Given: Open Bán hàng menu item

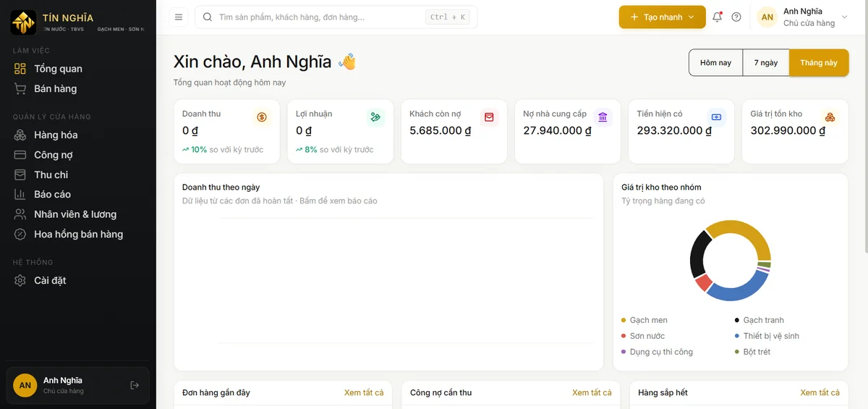Looking at the screenshot, I should click(x=77, y=88).
